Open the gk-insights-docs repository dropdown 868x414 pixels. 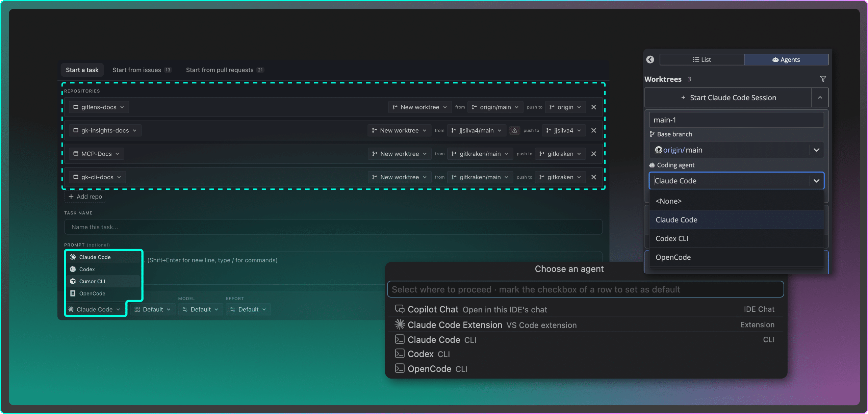coord(105,130)
